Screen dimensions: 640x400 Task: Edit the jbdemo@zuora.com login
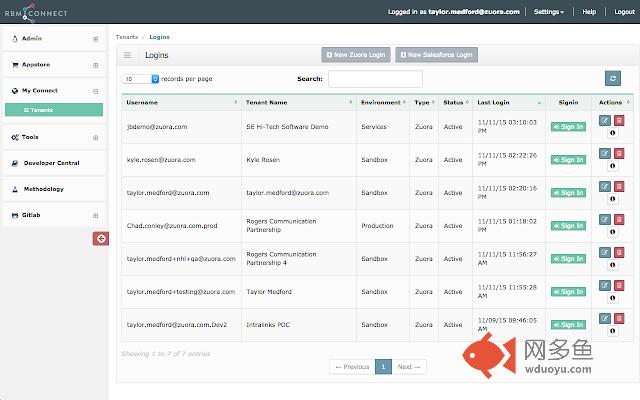[604, 120]
